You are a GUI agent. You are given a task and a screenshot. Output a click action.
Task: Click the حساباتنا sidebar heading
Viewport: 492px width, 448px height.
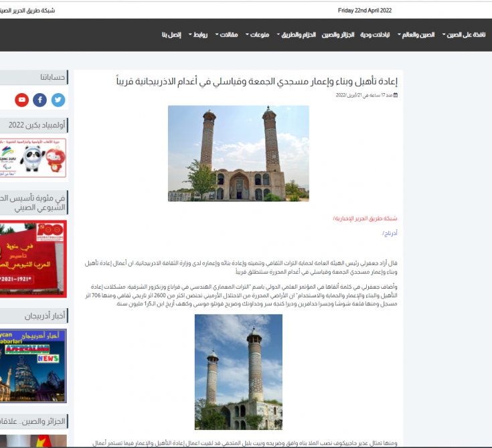52,77
